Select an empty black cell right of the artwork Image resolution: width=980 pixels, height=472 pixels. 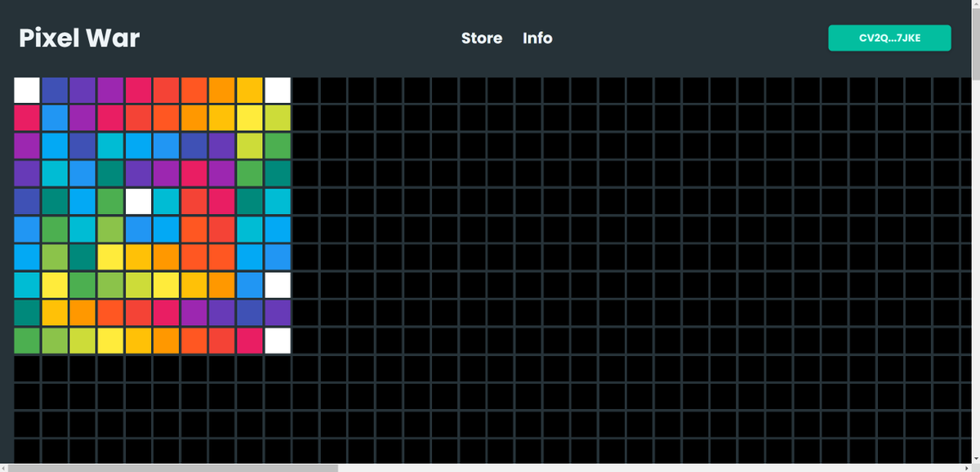coord(333,201)
